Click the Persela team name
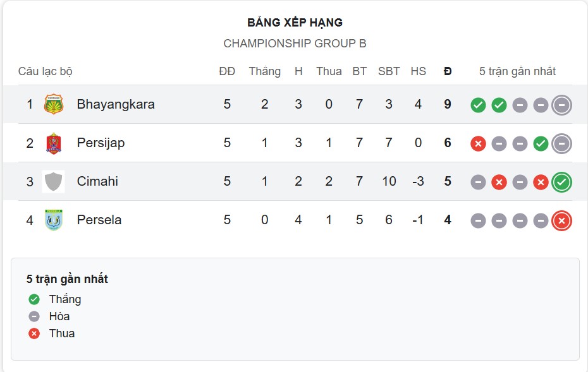Screen dimensions: 588x372 [x=99, y=220]
